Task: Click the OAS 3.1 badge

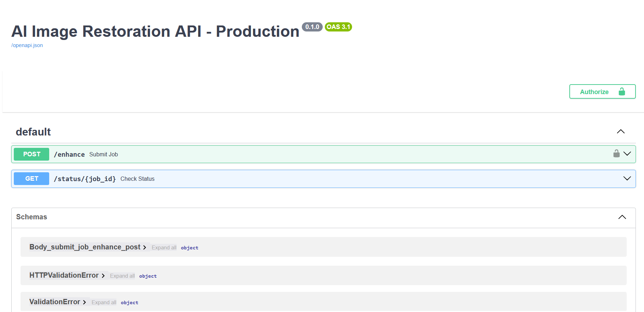Action: [x=338, y=27]
